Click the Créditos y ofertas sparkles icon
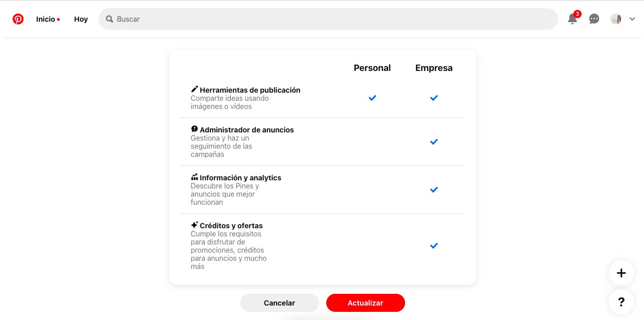The height and width of the screenshot is (320, 644). pos(195,225)
